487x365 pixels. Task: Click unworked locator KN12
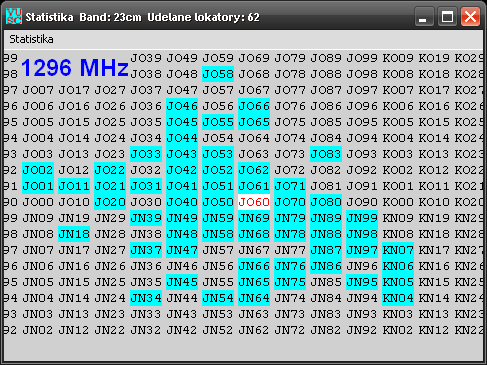click(434, 330)
